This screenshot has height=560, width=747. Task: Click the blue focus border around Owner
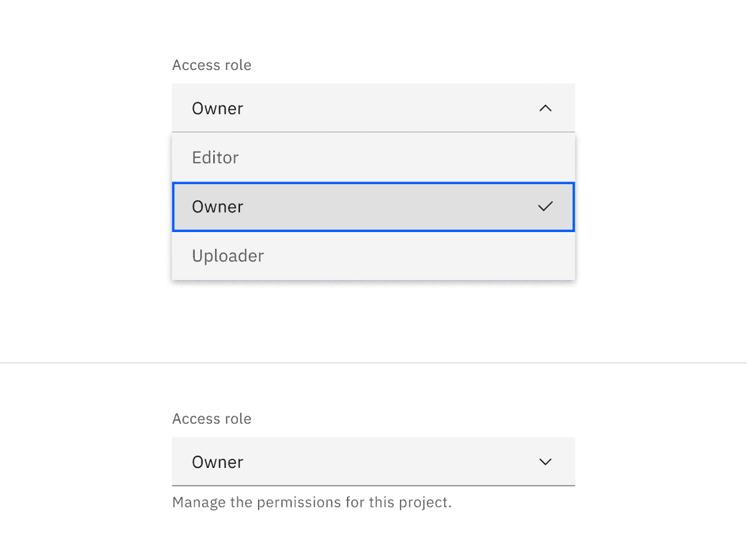tap(373, 185)
